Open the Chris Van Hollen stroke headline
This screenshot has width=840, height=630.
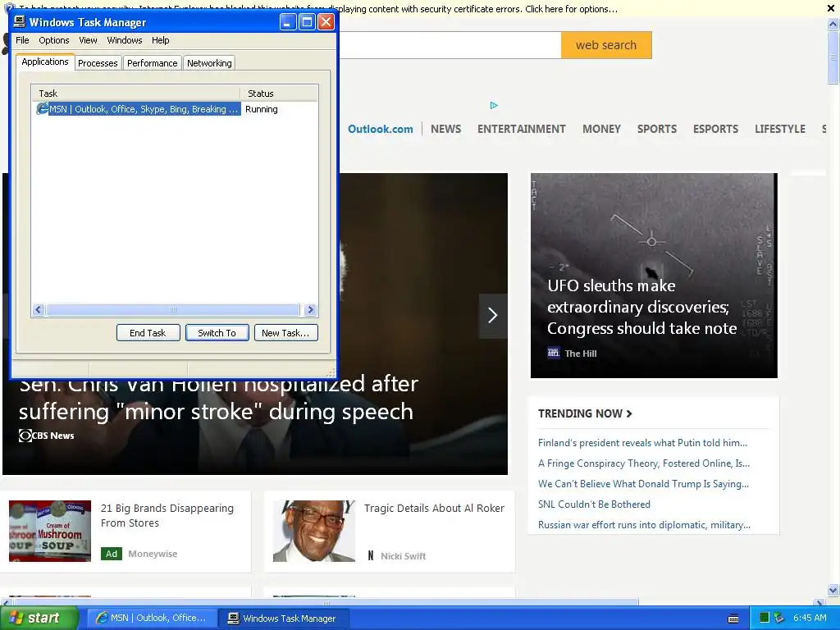tap(218, 398)
